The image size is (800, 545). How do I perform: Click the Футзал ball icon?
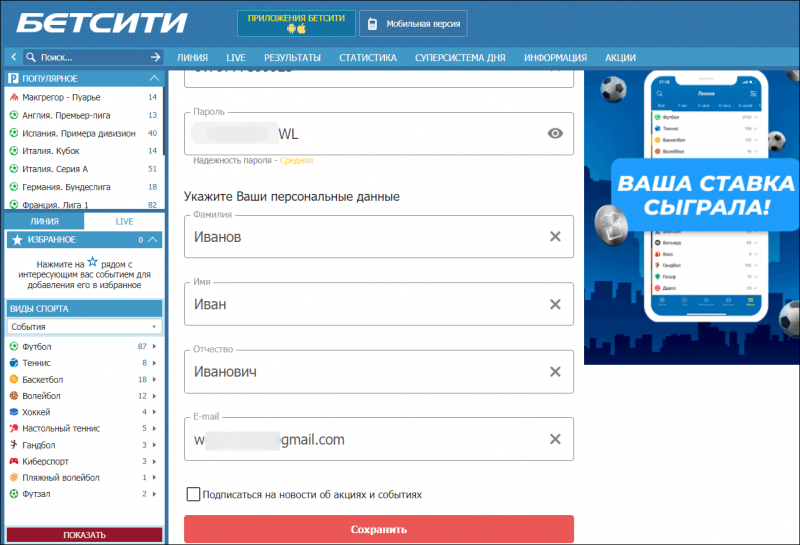[x=14, y=493]
